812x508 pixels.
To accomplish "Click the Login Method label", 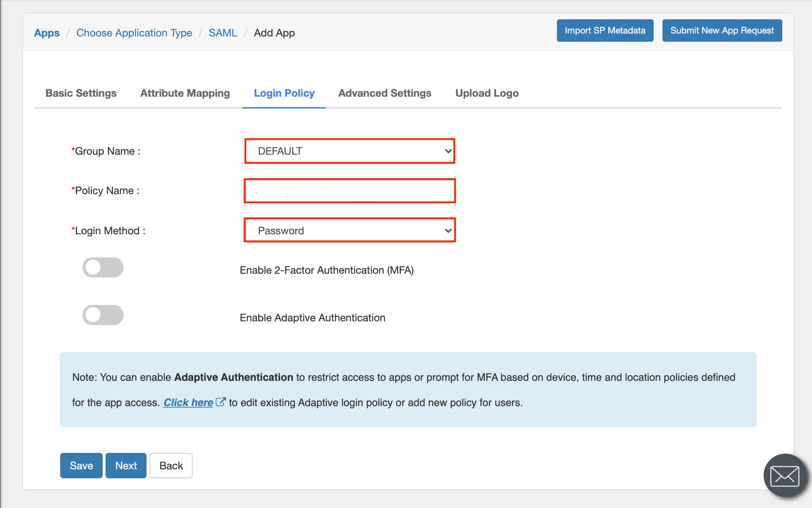I will [109, 231].
